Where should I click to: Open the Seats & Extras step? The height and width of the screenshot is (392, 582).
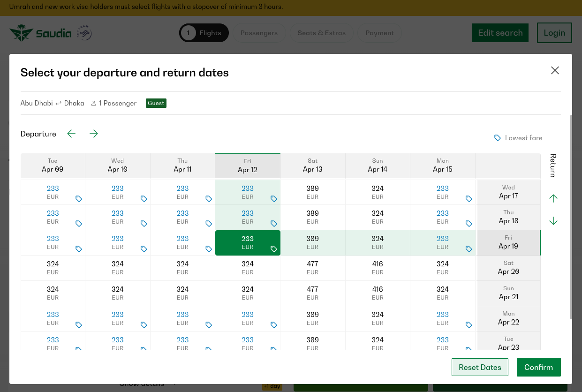pyautogui.click(x=322, y=33)
